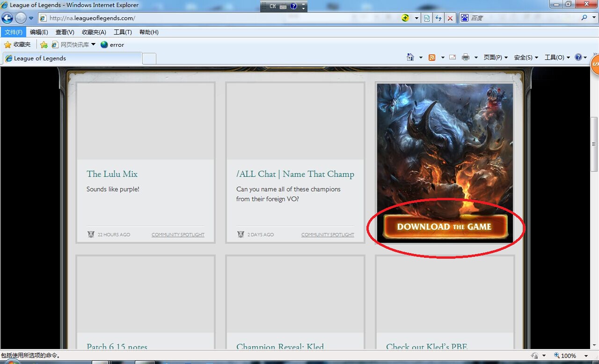Expand the RSS feeds dropdown arrow

pos(442,58)
